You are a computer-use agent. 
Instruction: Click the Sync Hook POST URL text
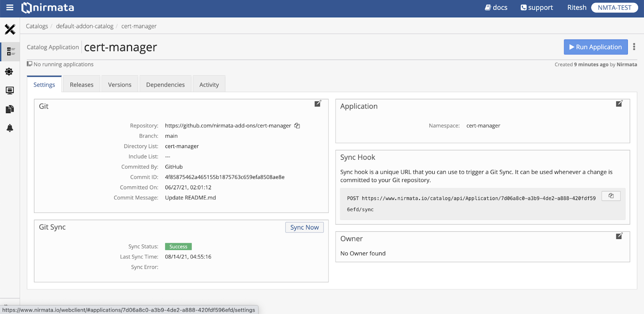471,204
